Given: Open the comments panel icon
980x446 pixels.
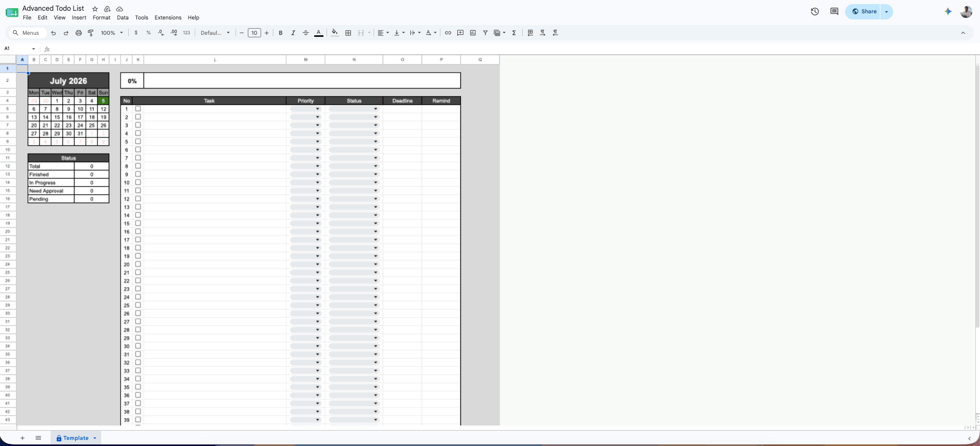Looking at the screenshot, I should coord(834,11).
